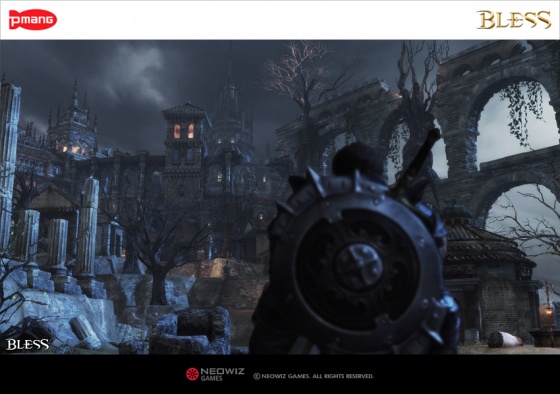Click the red pmang logo
The height and width of the screenshot is (394, 560).
pyautogui.click(x=32, y=19)
